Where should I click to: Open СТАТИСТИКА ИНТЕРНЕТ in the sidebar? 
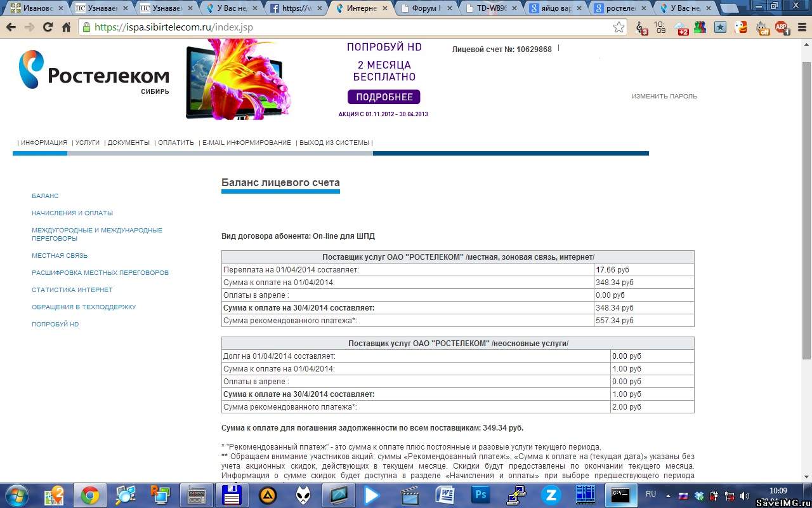[72, 290]
